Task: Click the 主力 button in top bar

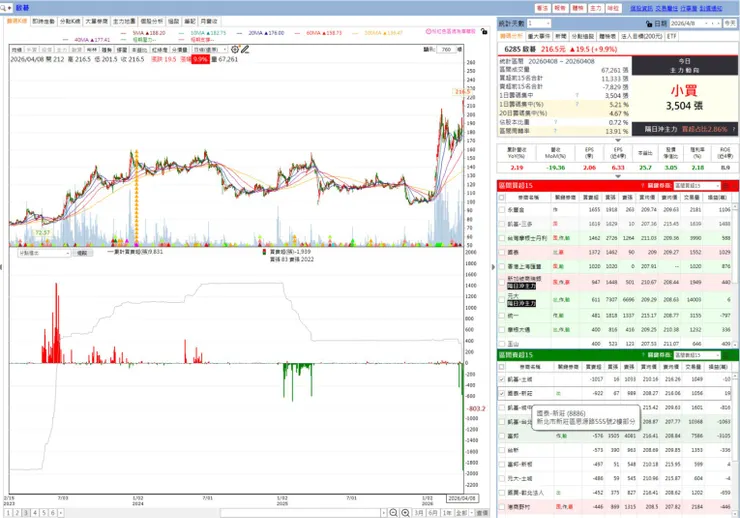Action: point(596,8)
